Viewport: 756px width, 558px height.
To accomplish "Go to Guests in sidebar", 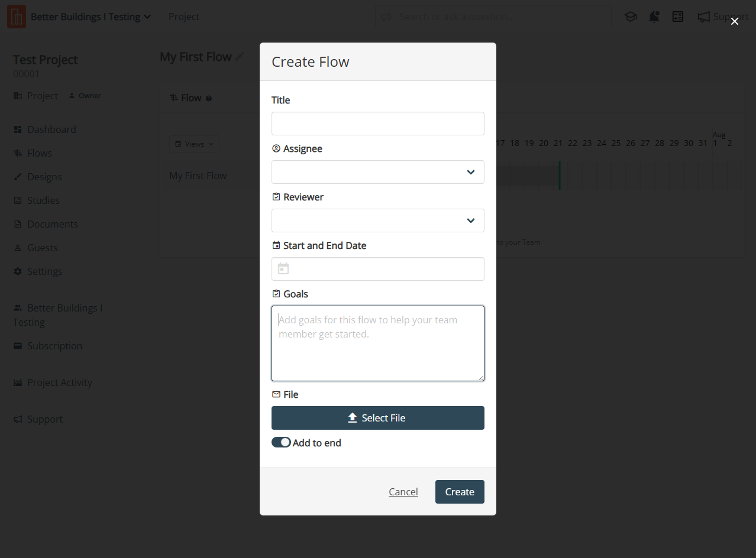I will click(x=35, y=248).
